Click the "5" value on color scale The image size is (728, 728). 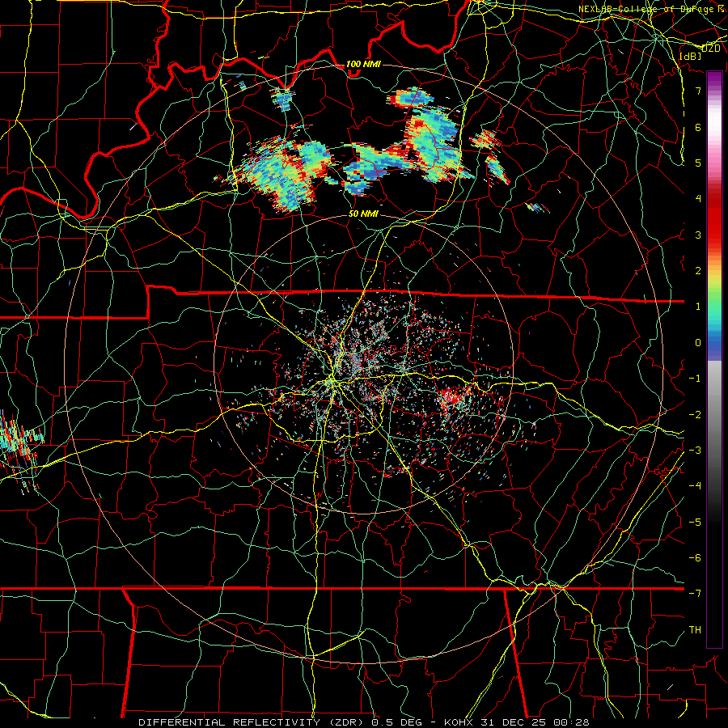tap(698, 163)
